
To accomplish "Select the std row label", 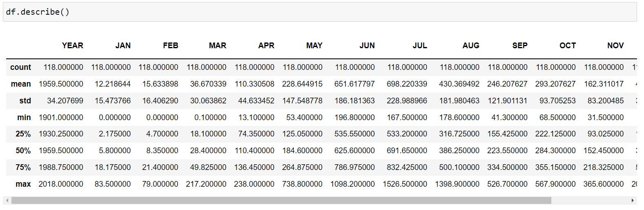I will 25,101.
